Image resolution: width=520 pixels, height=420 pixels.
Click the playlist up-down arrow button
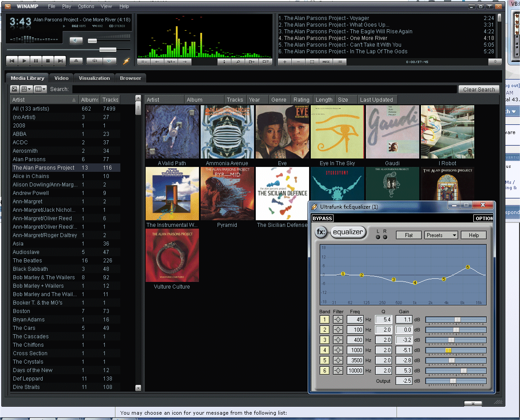click(x=495, y=62)
